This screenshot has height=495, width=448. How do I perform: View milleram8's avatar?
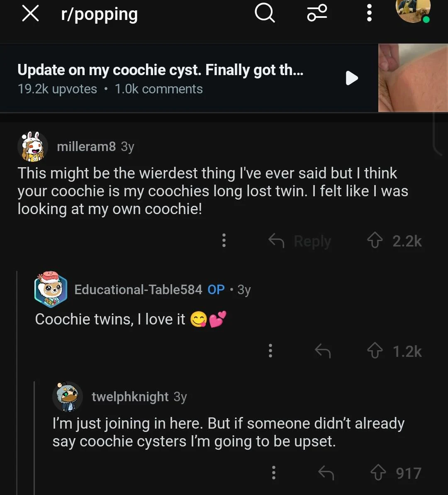click(32, 146)
